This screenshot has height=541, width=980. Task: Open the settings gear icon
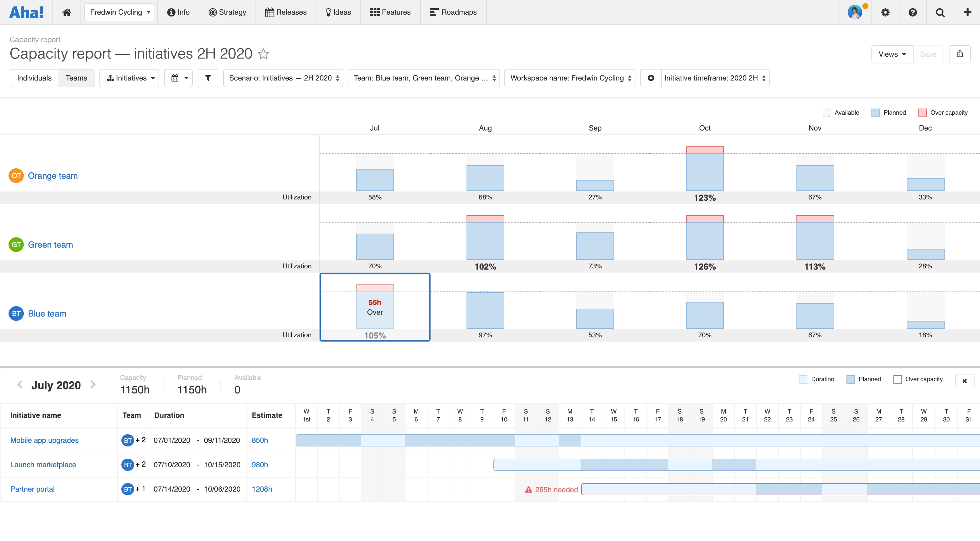pyautogui.click(x=885, y=12)
